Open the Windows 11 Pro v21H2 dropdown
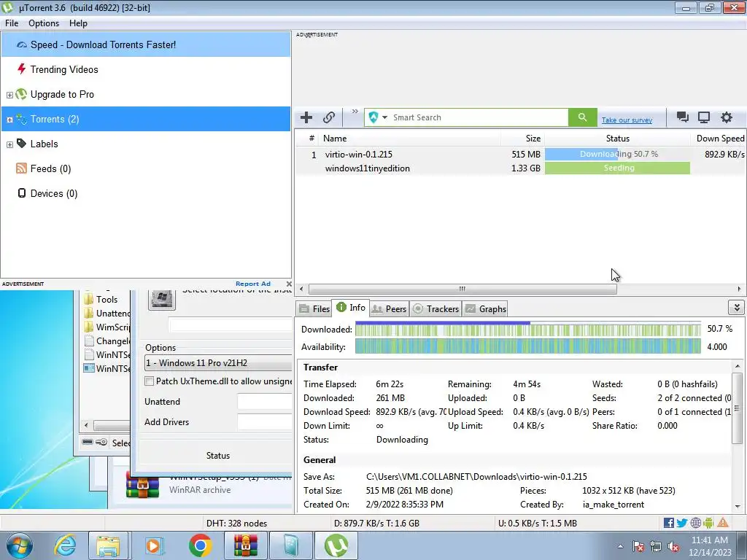The width and height of the screenshot is (747, 560). [218, 363]
